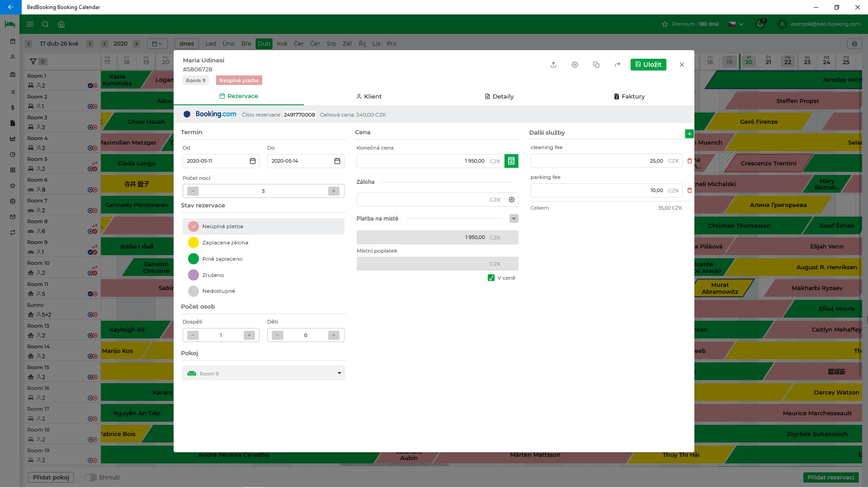Click the cleaning fee amount field
Image resolution: width=868 pixels, height=488 pixels.
click(606, 161)
